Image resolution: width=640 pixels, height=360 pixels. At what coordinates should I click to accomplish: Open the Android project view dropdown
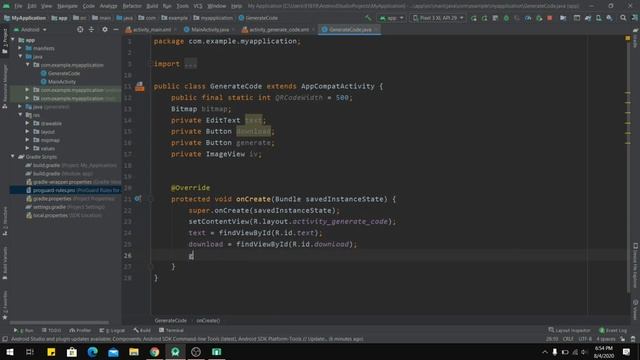30,29
